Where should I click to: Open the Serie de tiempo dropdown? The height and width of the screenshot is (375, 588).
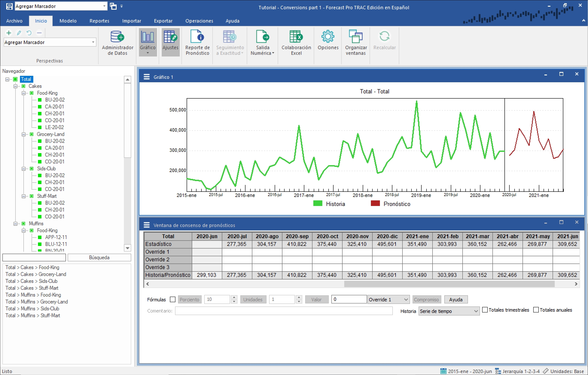point(449,311)
